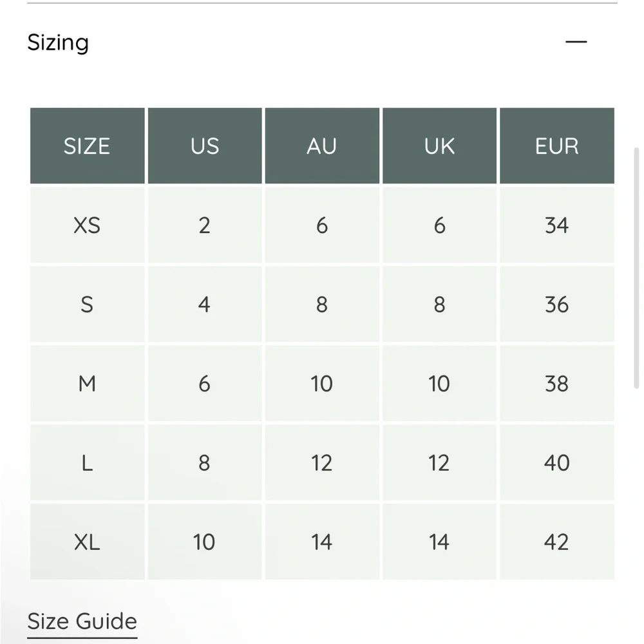Image resolution: width=644 pixels, height=644 pixels.
Task: Select the US column header
Action: click(x=205, y=146)
